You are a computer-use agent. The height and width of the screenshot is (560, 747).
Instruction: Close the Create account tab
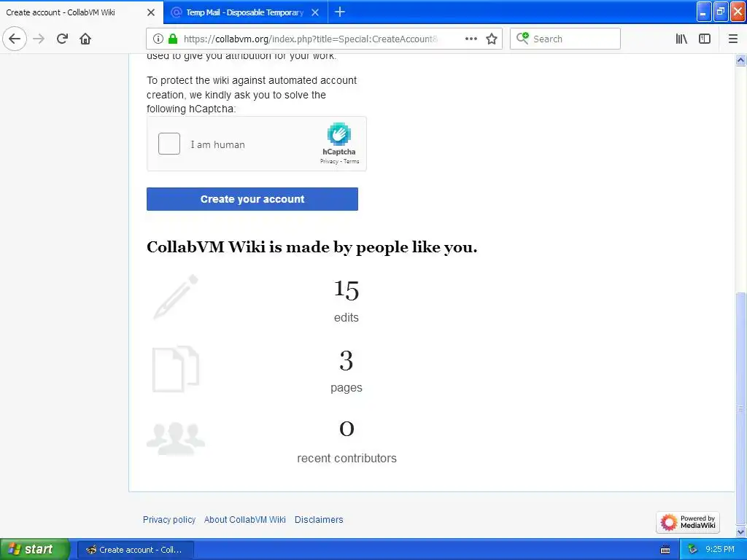point(151,12)
